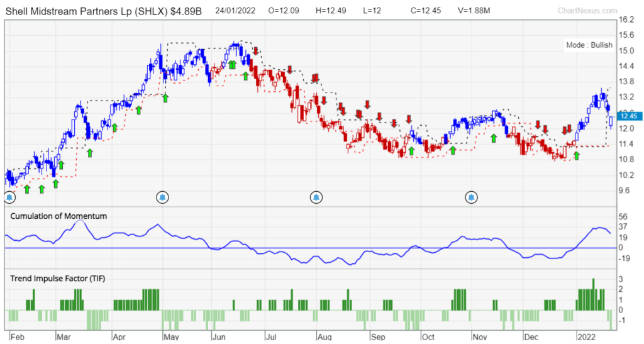Select the first red sell arrow in mid-June
This screenshot has height=344, width=644.
point(255,51)
